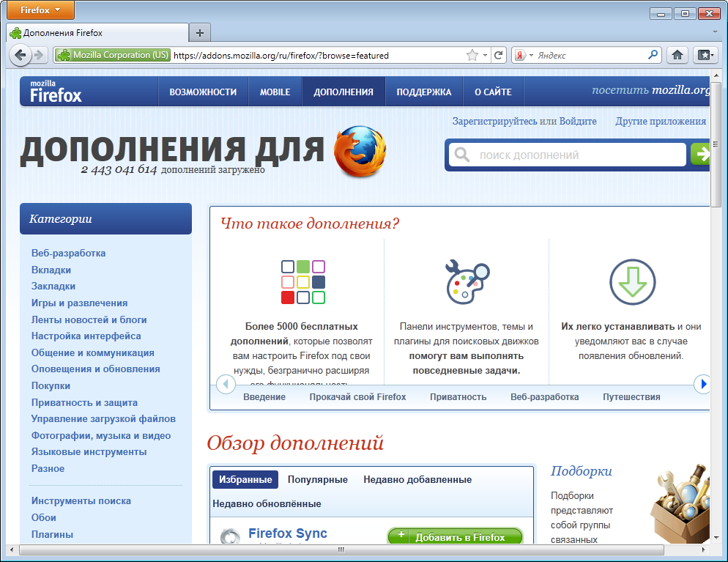Switch to Недавно обновлённые listing tab
Viewport: 728px width, 562px height.
tap(267, 504)
